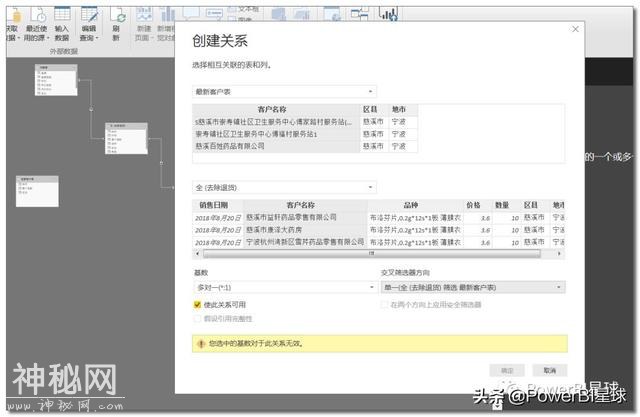640x417 pixels.
Task: Open the 最新客户表 table dropdown
Action: [284, 90]
